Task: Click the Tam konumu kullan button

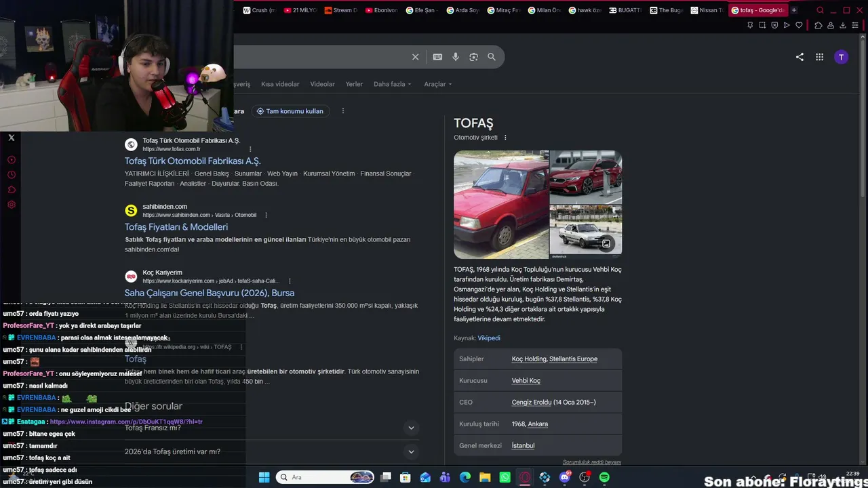Action: coord(290,111)
